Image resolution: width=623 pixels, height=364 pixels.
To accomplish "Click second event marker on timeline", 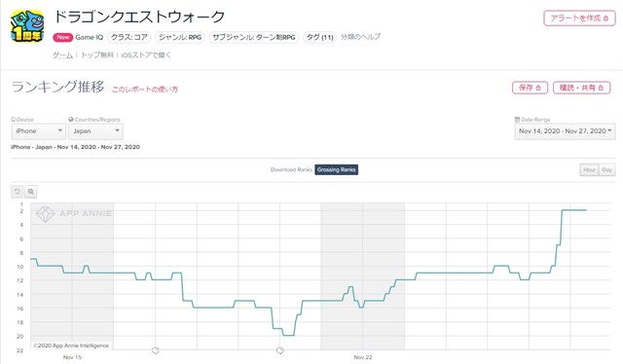I will [280, 350].
